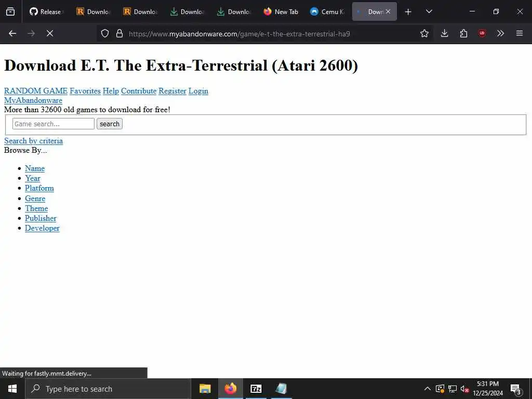Viewport: 532px width, 399px height.
Task: Show more toolbar tools overflow
Action: pos(500,33)
